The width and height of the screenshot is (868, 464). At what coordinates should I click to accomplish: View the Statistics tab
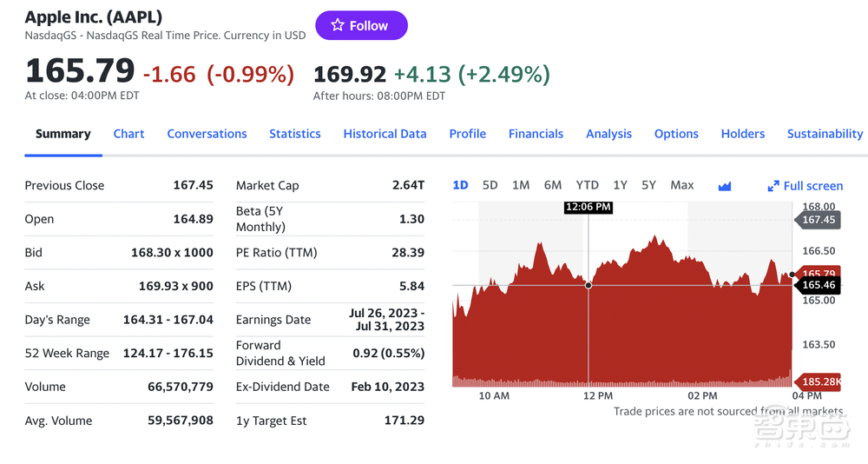(294, 134)
